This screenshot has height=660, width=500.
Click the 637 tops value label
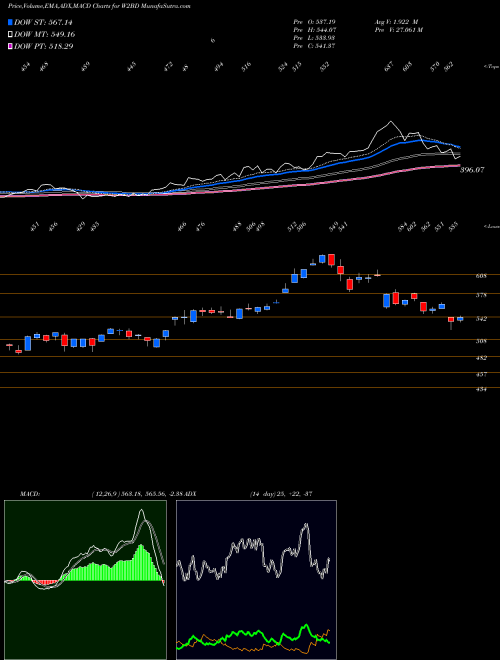pos(389,66)
